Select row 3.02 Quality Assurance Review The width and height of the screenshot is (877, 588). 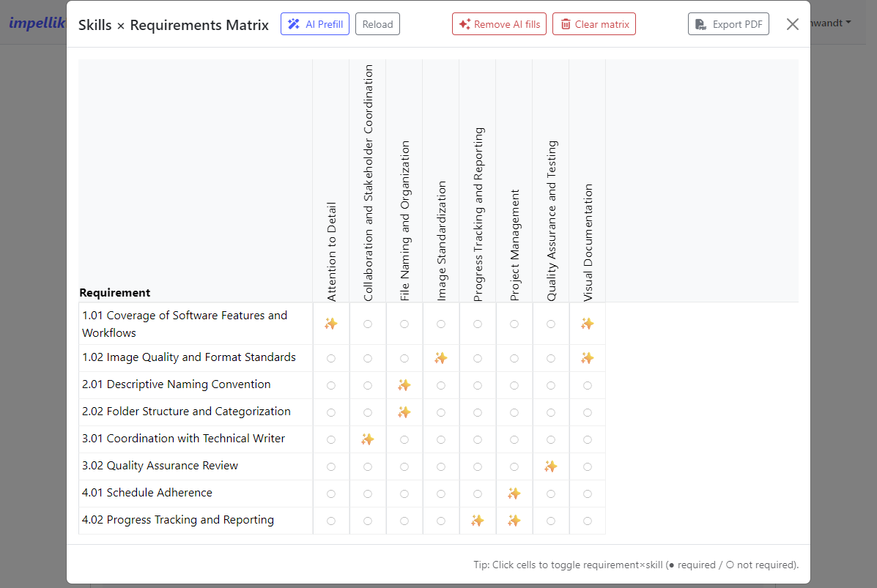pos(195,466)
